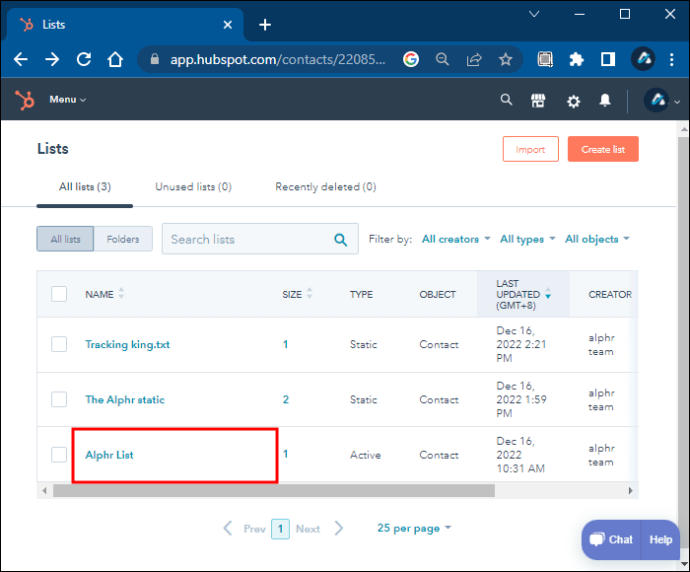Select all lists with header checkbox

pyautogui.click(x=59, y=294)
